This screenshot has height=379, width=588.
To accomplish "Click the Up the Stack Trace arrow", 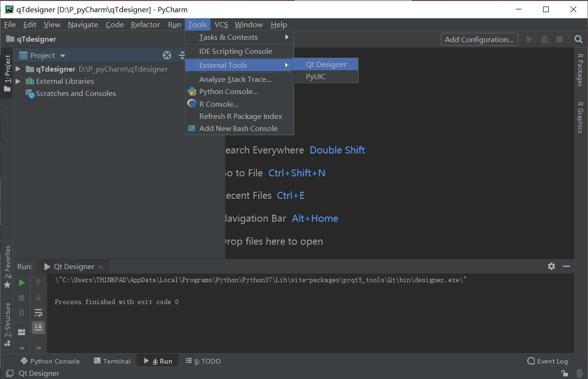I will coord(38,282).
